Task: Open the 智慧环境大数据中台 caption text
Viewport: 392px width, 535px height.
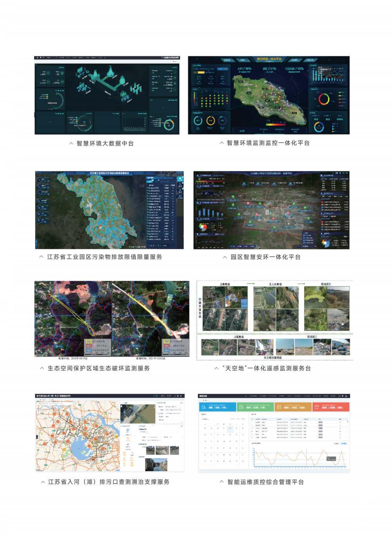Action: coord(105,144)
